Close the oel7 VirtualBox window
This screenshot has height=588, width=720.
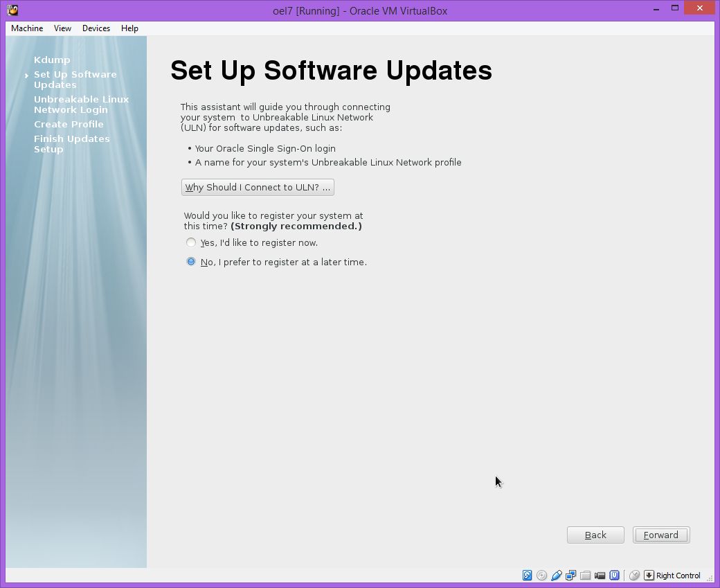[700, 8]
